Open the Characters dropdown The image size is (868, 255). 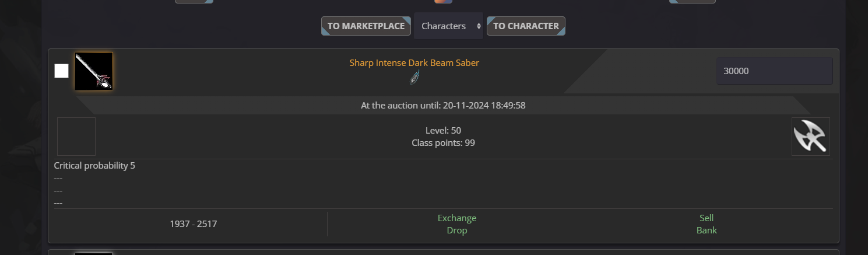point(448,26)
